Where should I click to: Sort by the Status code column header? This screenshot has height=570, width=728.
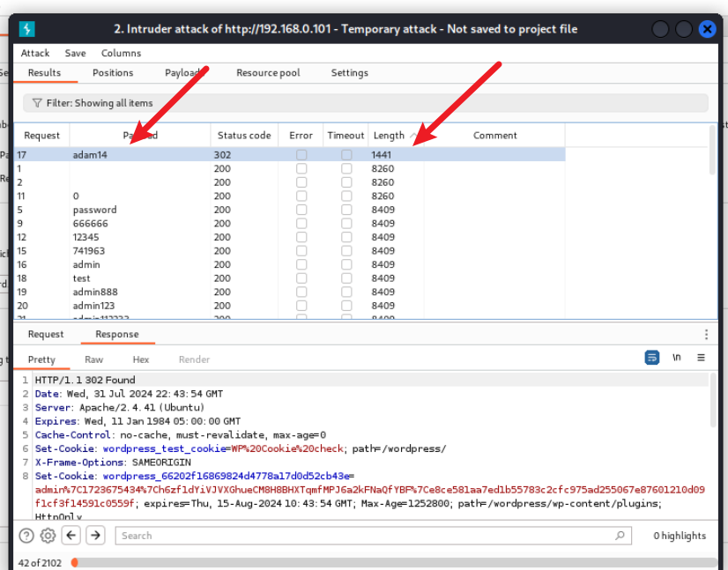point(244,136)
